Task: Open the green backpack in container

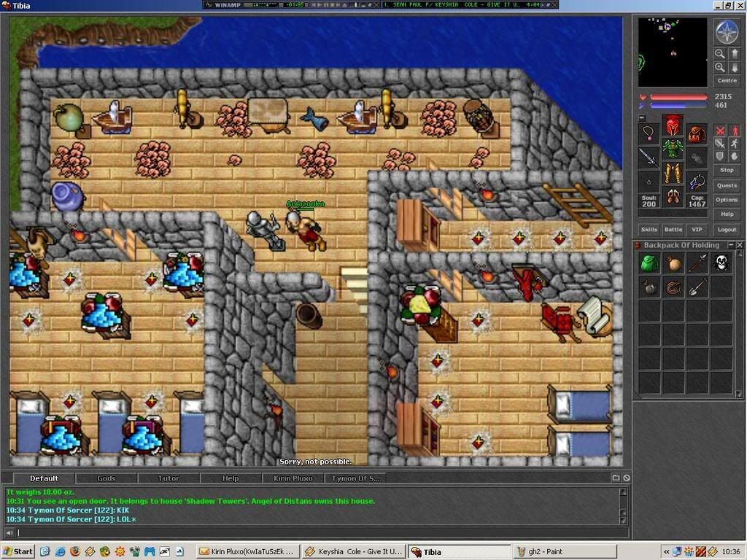Action: point(649,263)
